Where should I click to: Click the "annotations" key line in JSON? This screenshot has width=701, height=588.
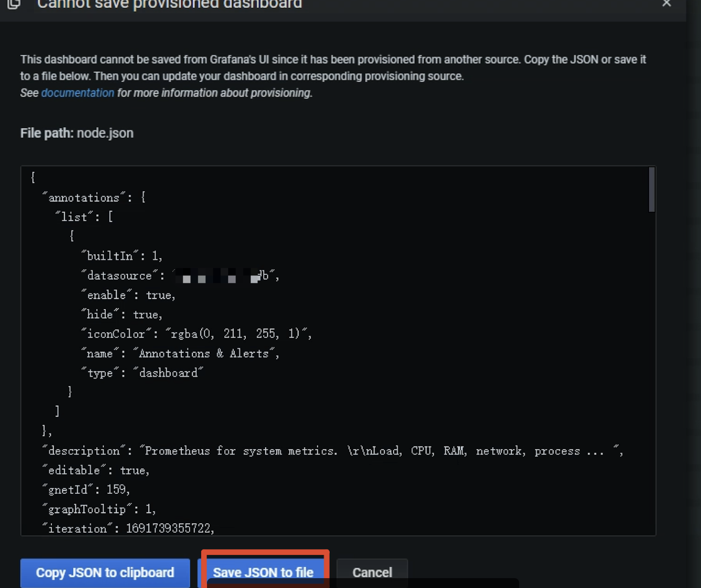(x=94, y=198)
